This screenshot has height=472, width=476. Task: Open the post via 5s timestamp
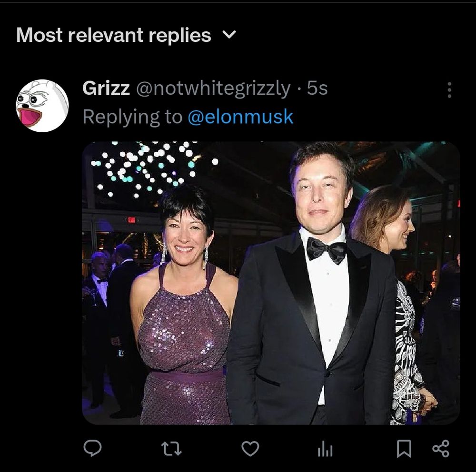(317, 88)
